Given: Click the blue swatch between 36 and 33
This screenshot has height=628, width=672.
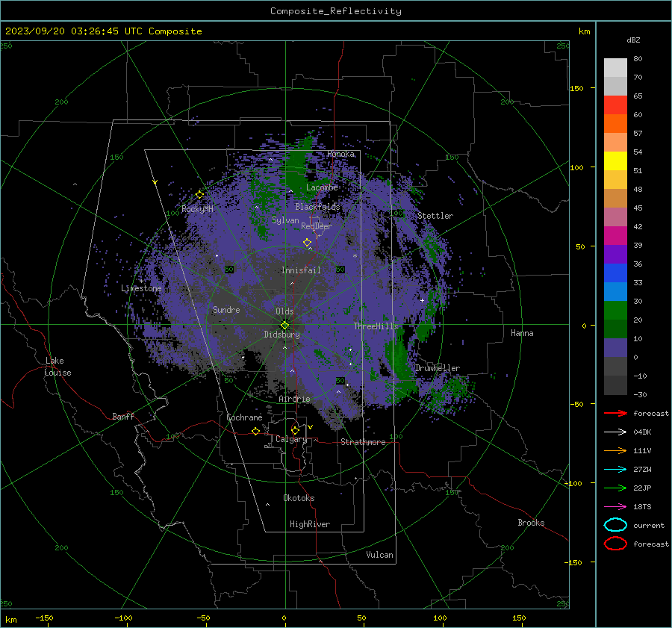Looking at the screenshot, I should pyautogui.click(x=615, y=273).
